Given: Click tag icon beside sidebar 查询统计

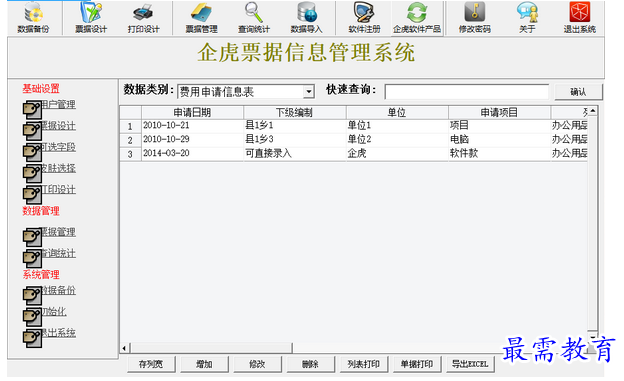Looking at the screenshot, I should (32, 258).
